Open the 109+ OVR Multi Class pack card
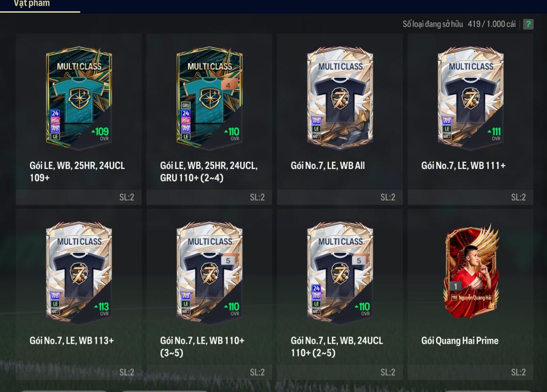 [x=79, y=97]
